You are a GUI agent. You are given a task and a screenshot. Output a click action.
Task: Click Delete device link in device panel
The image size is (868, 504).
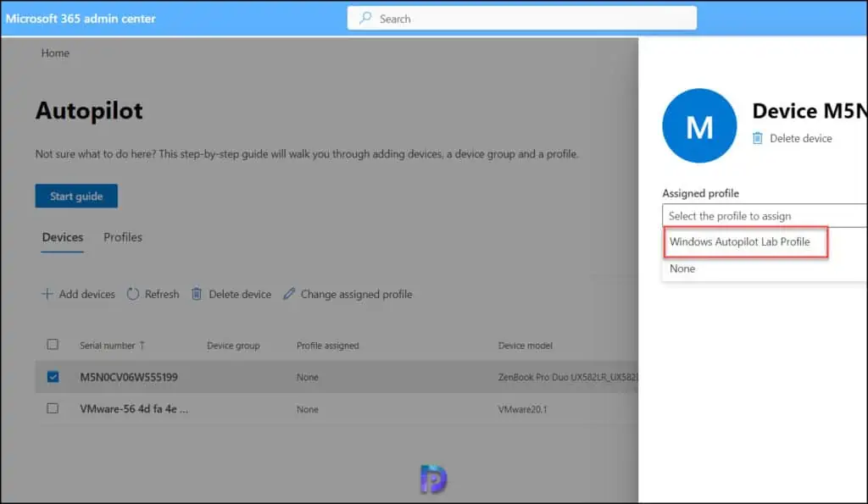click(x=800, y=138)
